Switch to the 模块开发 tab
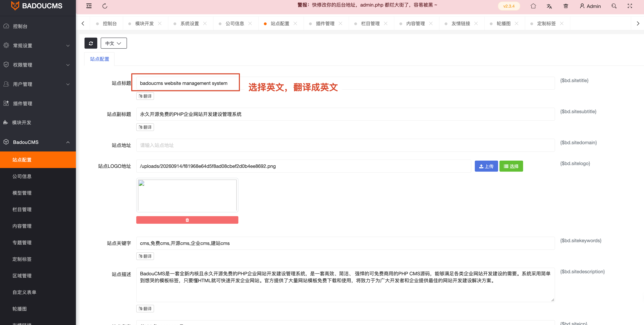 (x=144, y=23)
